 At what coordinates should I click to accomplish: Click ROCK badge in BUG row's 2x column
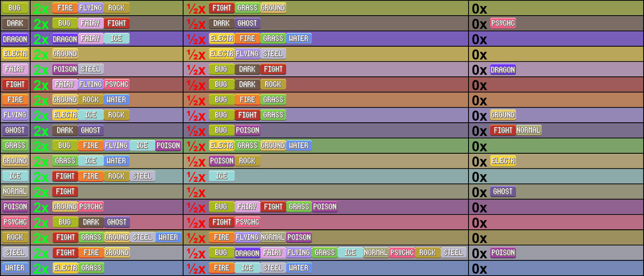(117, 8)
